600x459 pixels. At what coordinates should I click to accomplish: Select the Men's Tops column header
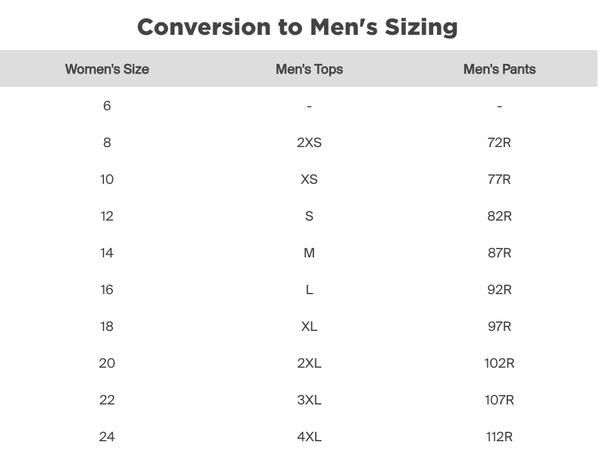coord(309,69)
